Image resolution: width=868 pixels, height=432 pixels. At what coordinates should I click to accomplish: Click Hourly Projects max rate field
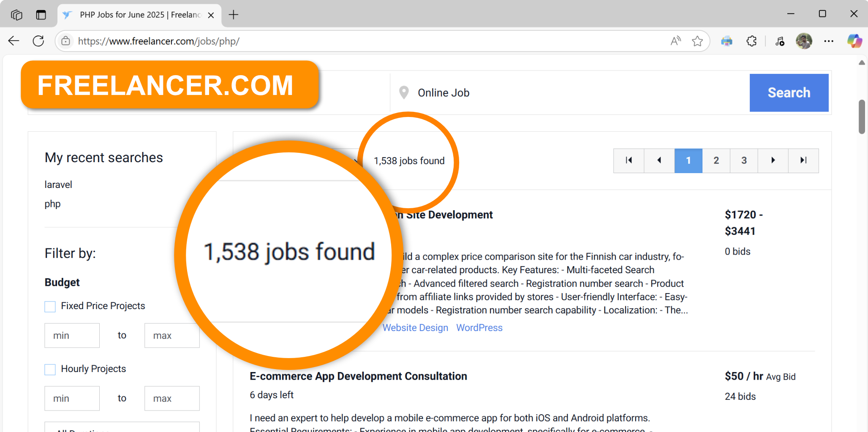172,399
